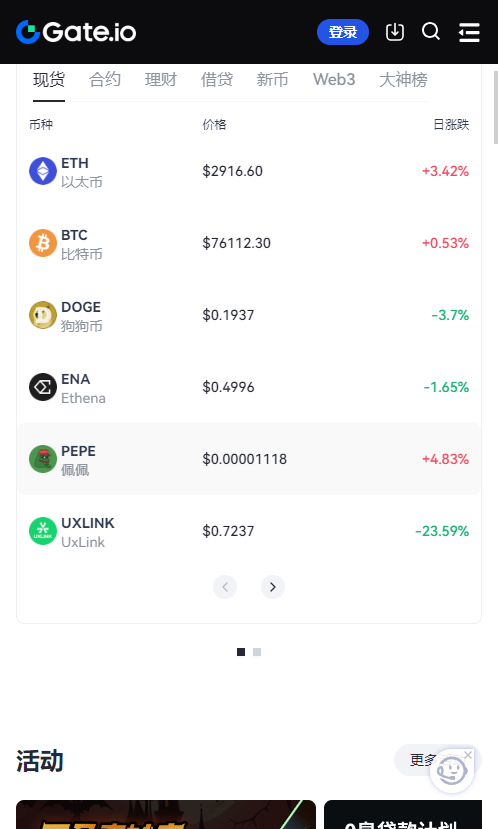Open the search magnifier icon

click(x=431, y=31)
